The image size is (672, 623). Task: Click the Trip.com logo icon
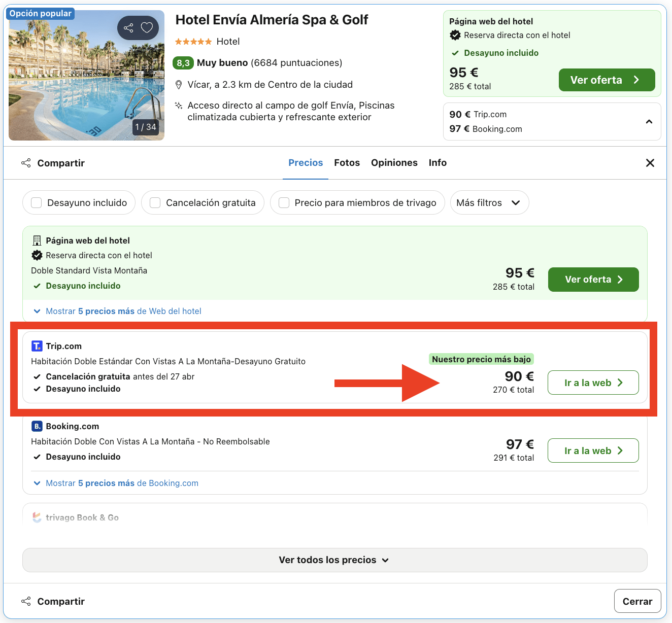coord(37,346)
